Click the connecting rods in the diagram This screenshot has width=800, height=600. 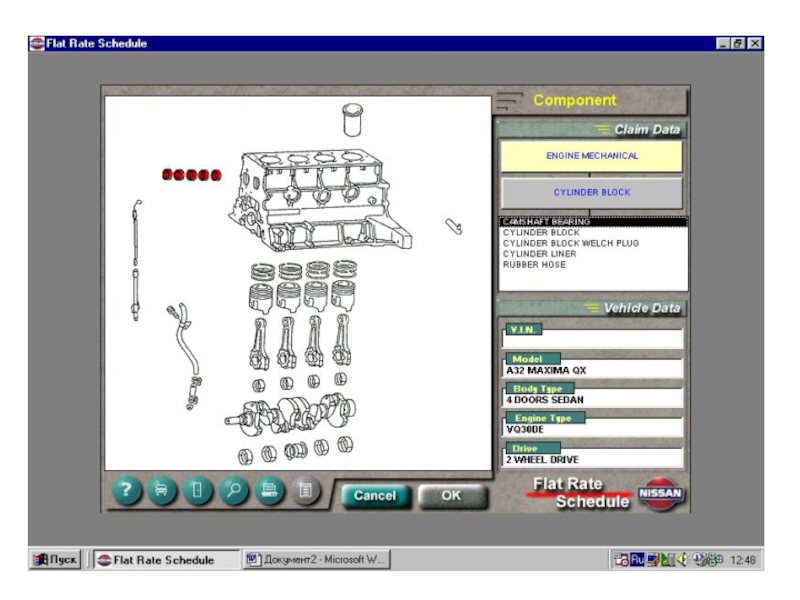tap(301, 342)
